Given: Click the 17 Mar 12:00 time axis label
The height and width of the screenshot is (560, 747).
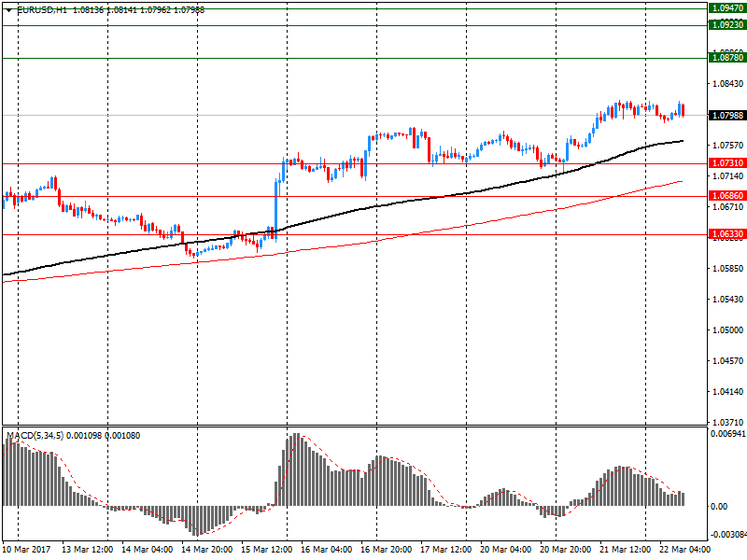Looking at the screenshot, I should click(x=446, y=550).
